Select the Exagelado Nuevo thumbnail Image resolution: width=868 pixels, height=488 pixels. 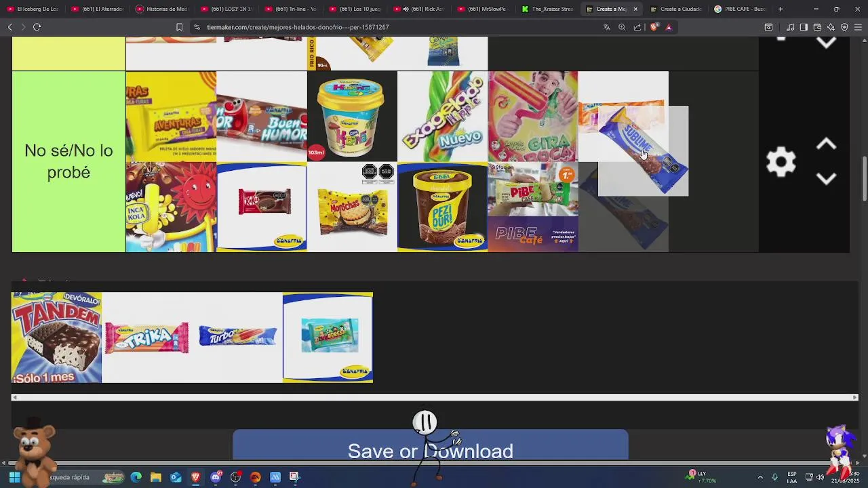tap(442, 117)
